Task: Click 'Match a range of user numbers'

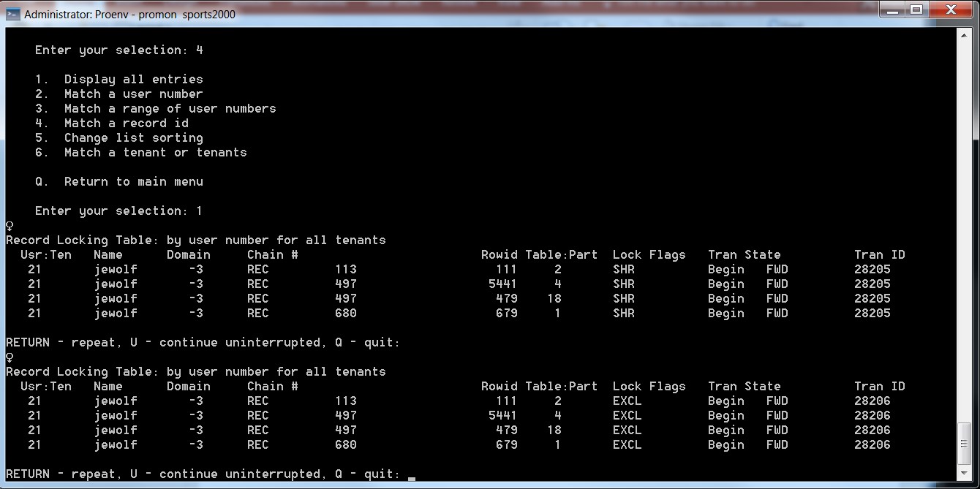Action: [156, 108]
